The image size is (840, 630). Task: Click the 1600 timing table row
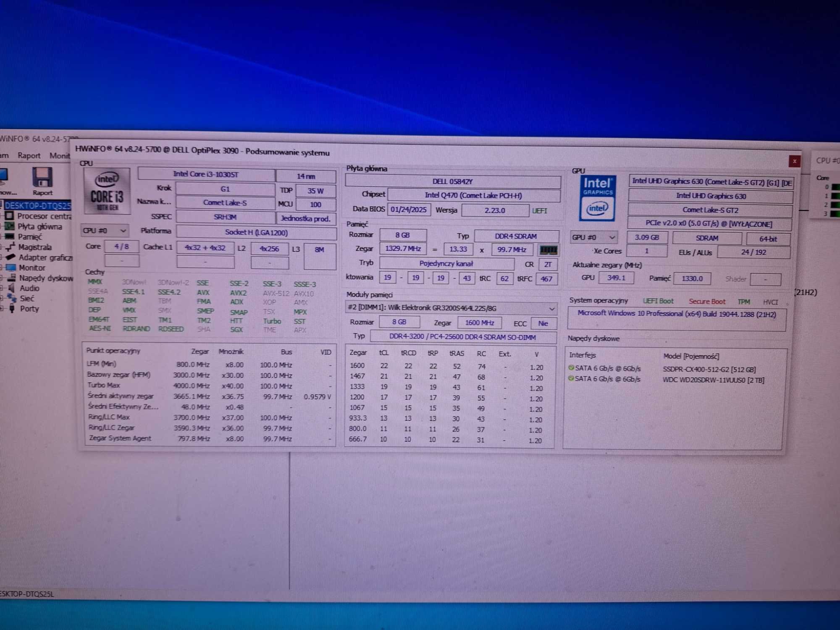coord(446,366)
